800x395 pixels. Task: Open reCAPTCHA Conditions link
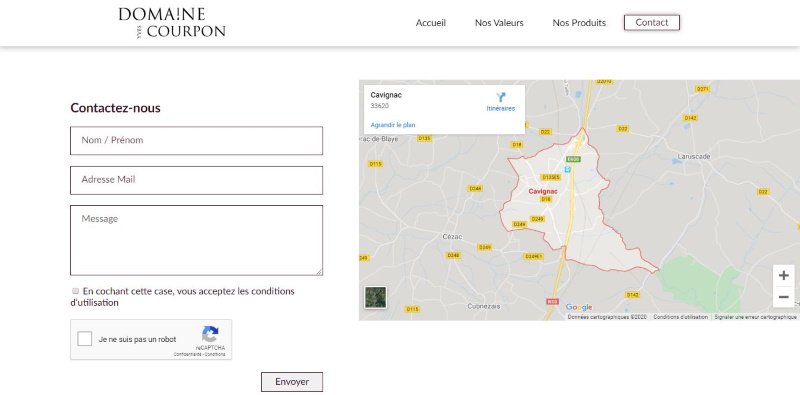[x=215, y=354]
